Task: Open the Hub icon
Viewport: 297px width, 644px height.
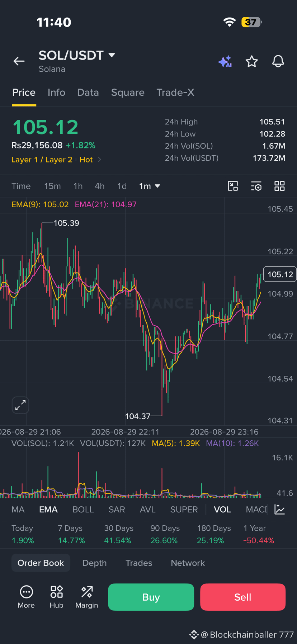Action: [56, 597]
